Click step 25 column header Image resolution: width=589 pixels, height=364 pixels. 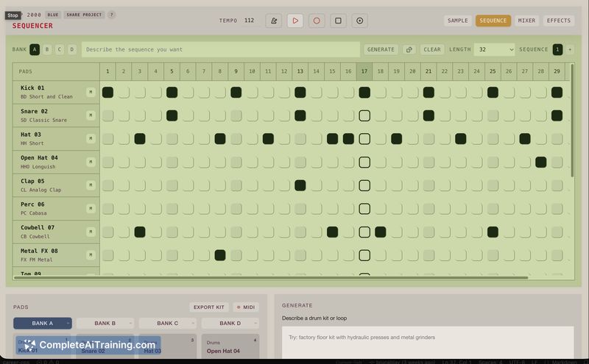(x=493, y=71)
